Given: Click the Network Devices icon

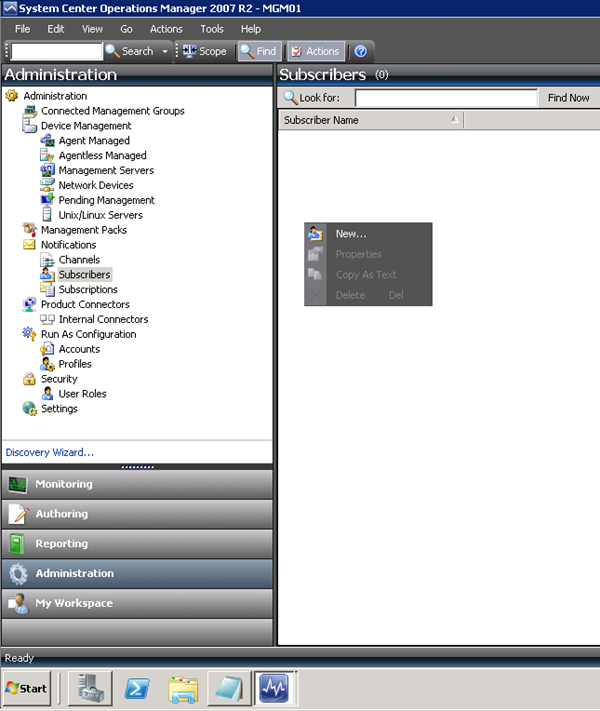Looking at the screenshot, I should [x=47, y=185].
